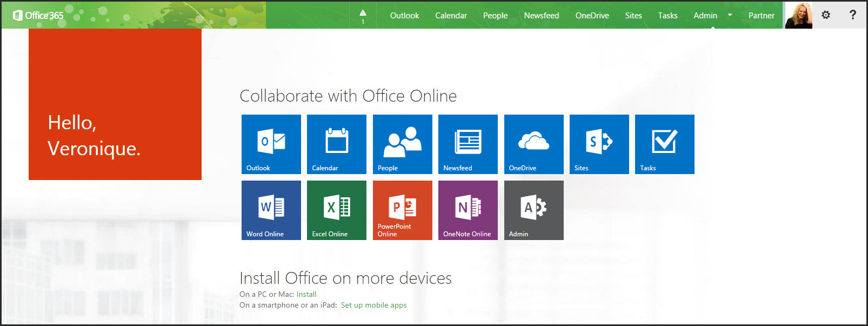Select Newsfeed in the top navigation bar
868x326 pixels.
(541, 16)
